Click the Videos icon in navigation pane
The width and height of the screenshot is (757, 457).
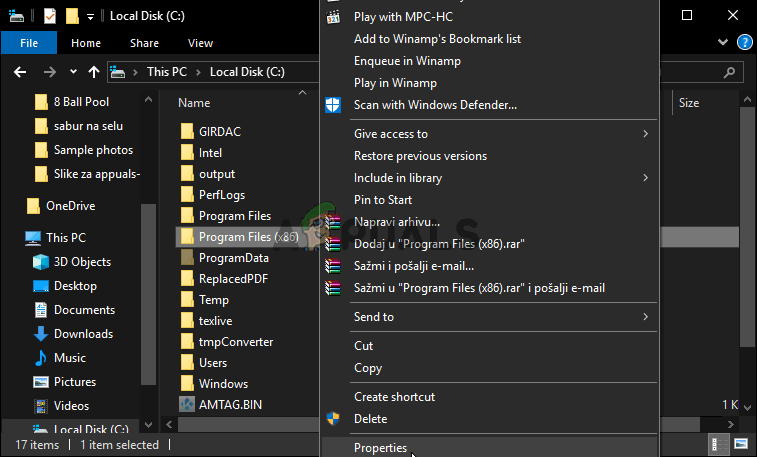[41, 406]
